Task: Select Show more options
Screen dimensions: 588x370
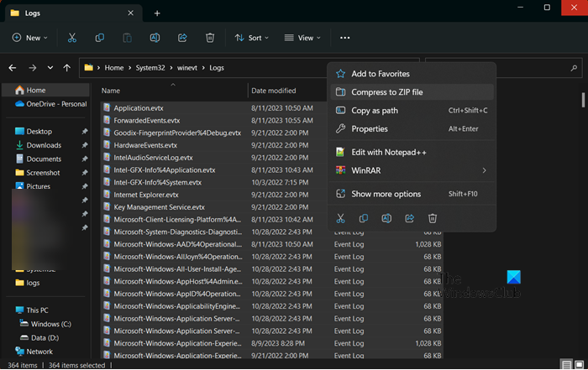Action: pos(386,194)
